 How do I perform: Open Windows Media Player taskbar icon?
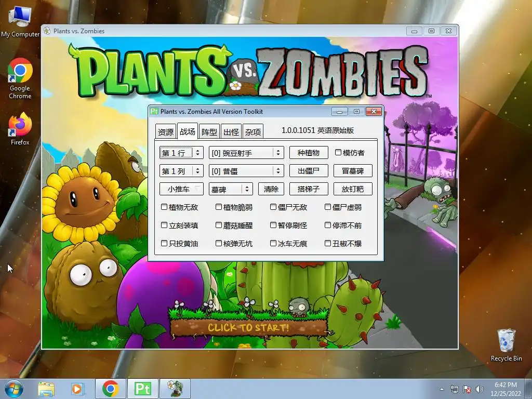click(x=77, y=389)
